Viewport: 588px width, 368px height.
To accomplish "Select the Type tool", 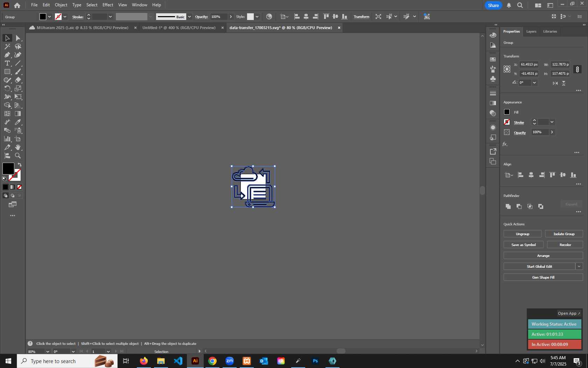I will pyautogui.click(x=7, y=63).
